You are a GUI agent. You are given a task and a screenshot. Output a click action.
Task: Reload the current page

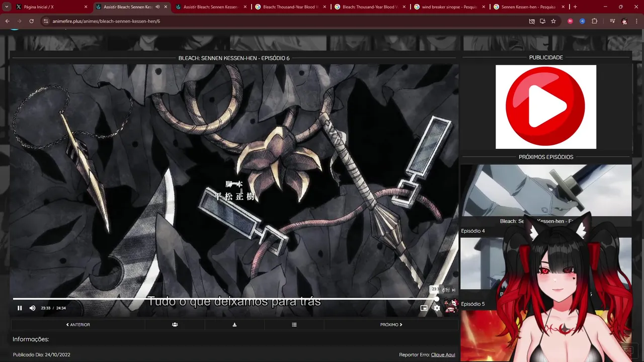pos(31,21)
